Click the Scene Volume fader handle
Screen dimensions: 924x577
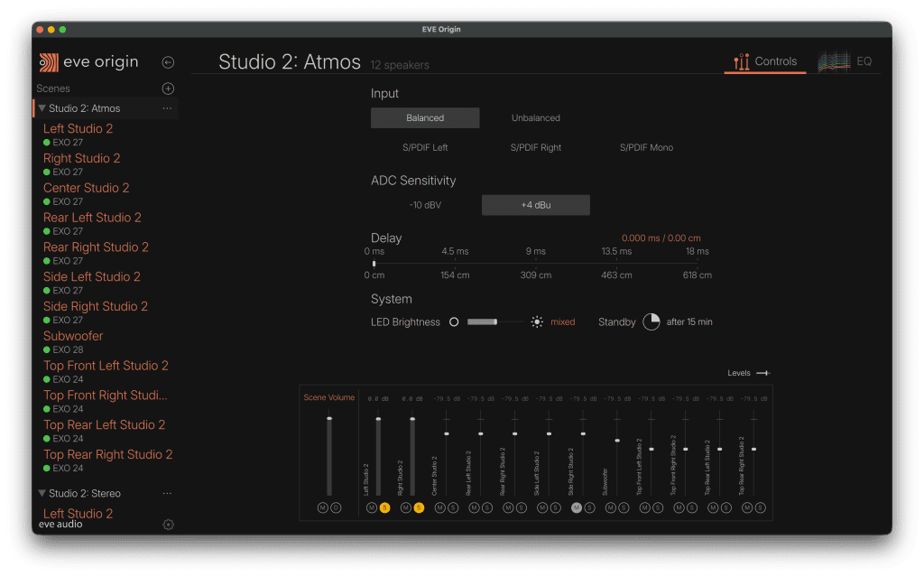[329, 419]
